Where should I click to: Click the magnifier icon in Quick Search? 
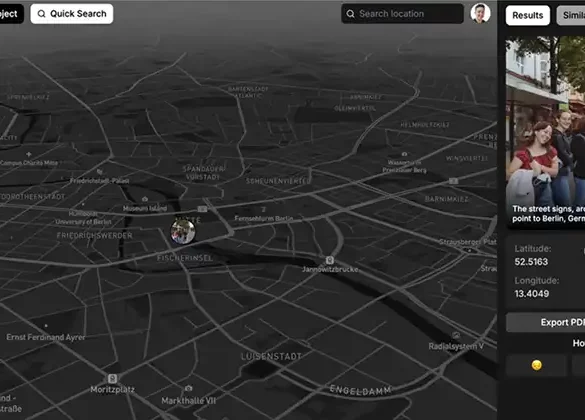coord(41,14)
